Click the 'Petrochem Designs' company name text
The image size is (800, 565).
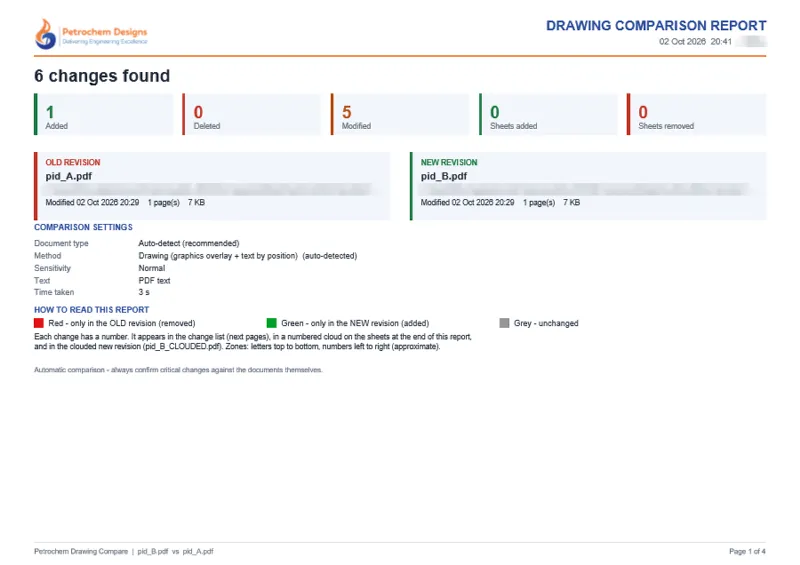(105, 32)
